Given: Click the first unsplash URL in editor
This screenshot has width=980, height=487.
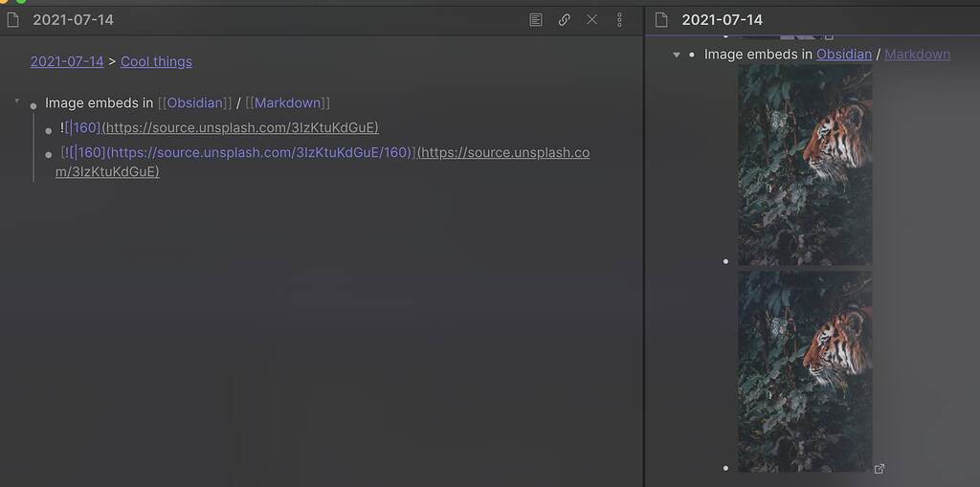Looking at the screenshot, I should pos(240,127).
